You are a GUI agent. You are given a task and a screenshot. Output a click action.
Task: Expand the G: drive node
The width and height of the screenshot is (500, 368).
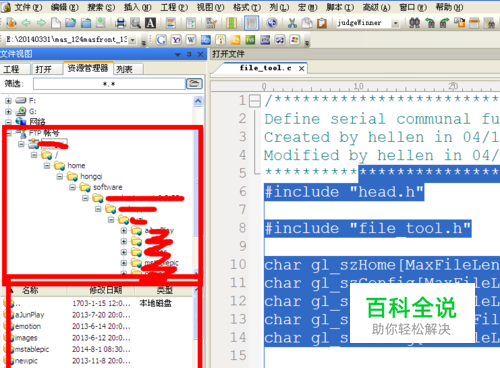click(9, 111)
